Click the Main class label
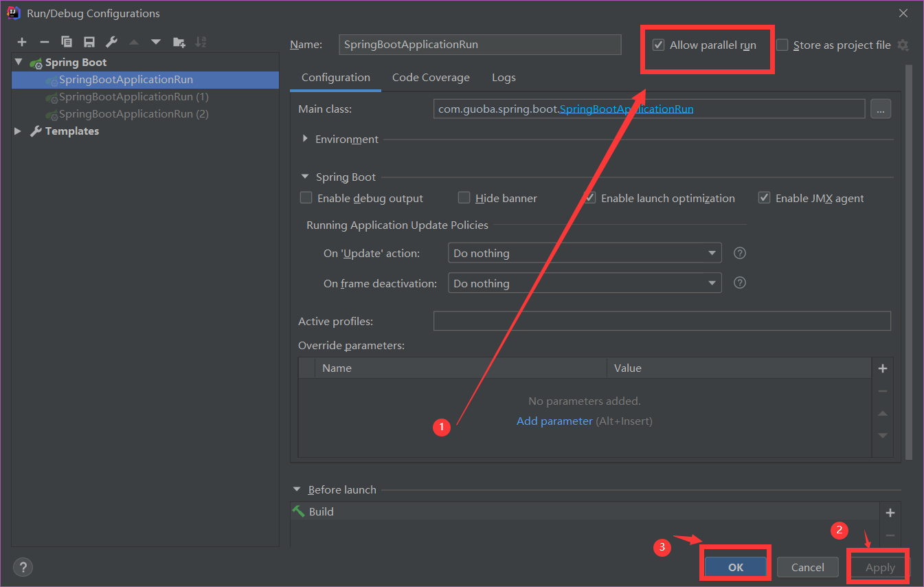Screen dimensions: 924x587 [x=325, y=109]
